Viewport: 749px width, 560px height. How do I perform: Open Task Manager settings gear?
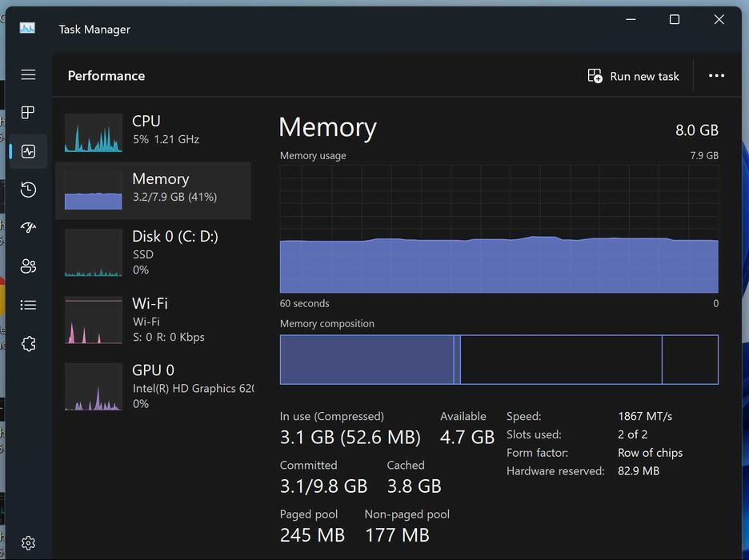[x=28, y=543]
